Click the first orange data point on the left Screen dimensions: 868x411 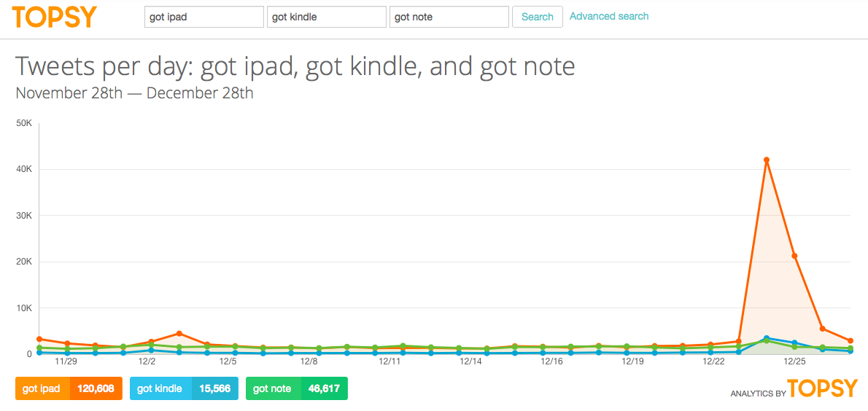tap(39, 339)
